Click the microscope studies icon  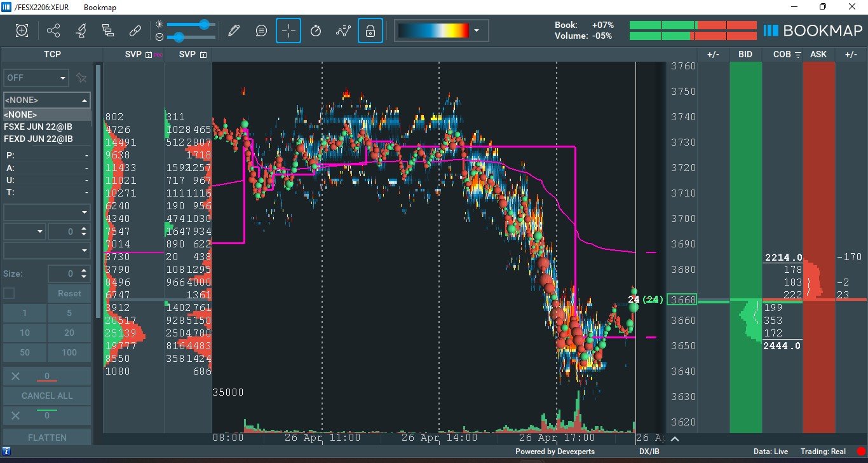coord(81,31)
